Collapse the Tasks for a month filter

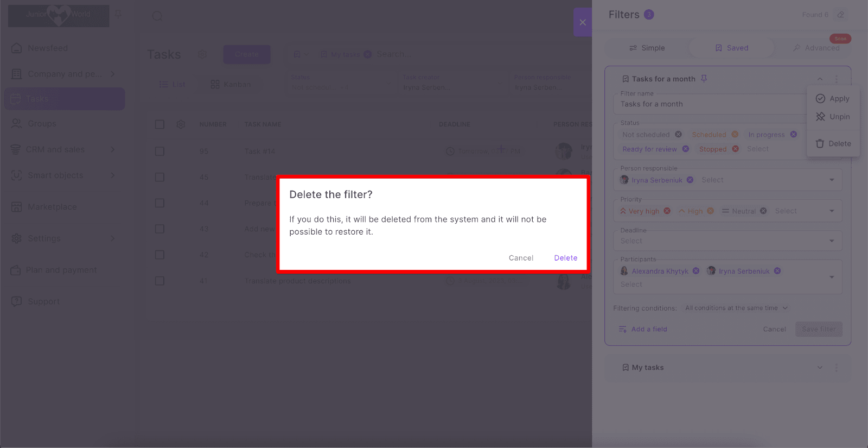pos(820,79)
